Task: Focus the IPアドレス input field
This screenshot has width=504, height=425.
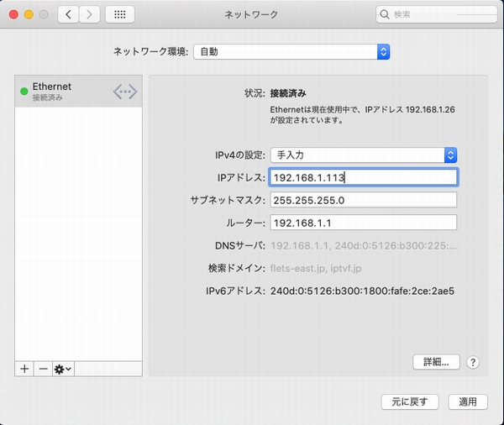Action: pos(363,177)
